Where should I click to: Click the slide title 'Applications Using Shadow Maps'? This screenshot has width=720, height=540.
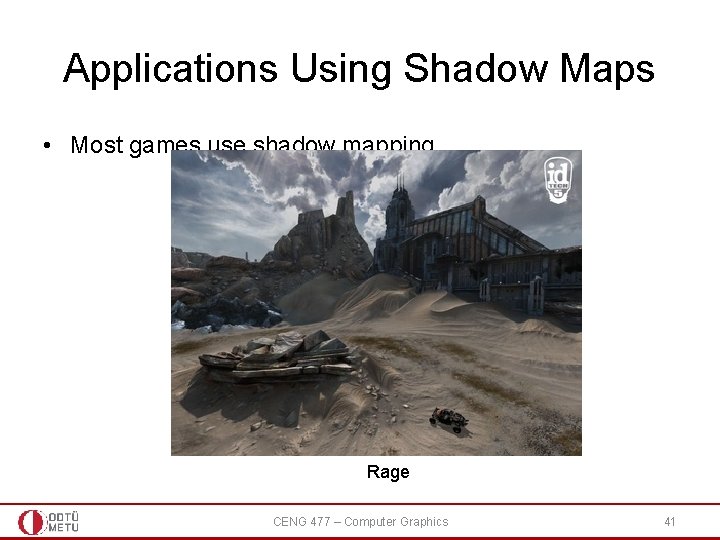click(359, 69)
